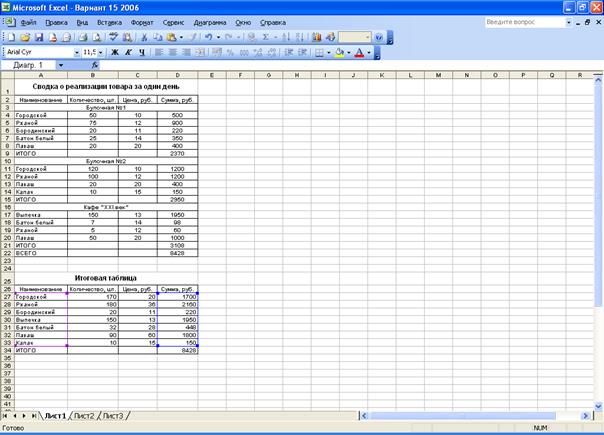604x435 pixels.
Task: Click the Cut scissors icon
Action: point(144,37)
